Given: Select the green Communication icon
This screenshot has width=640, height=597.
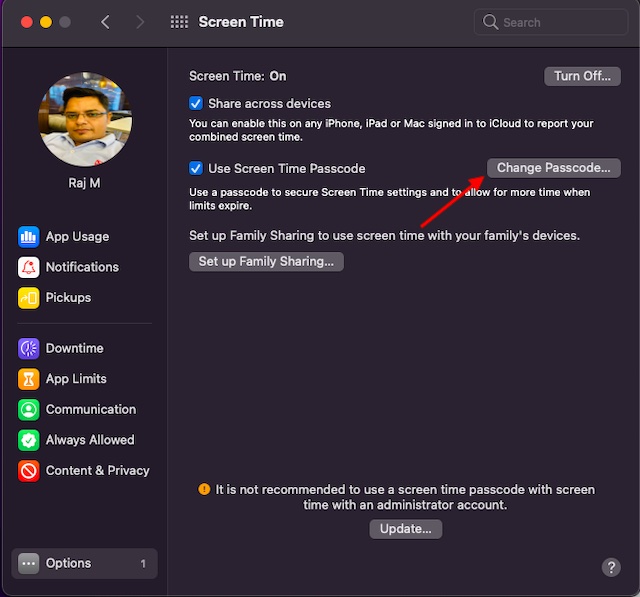Looking at the screenshot, I should [x=28, y=410].
